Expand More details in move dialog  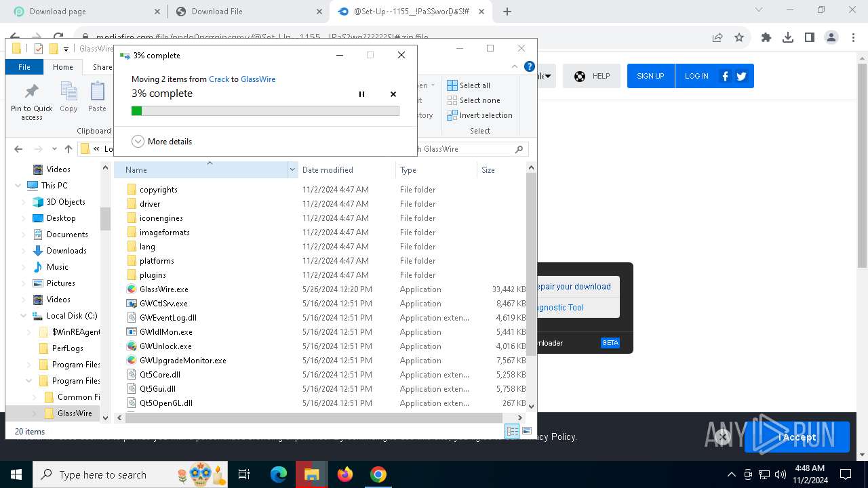(x=161, y=142)
